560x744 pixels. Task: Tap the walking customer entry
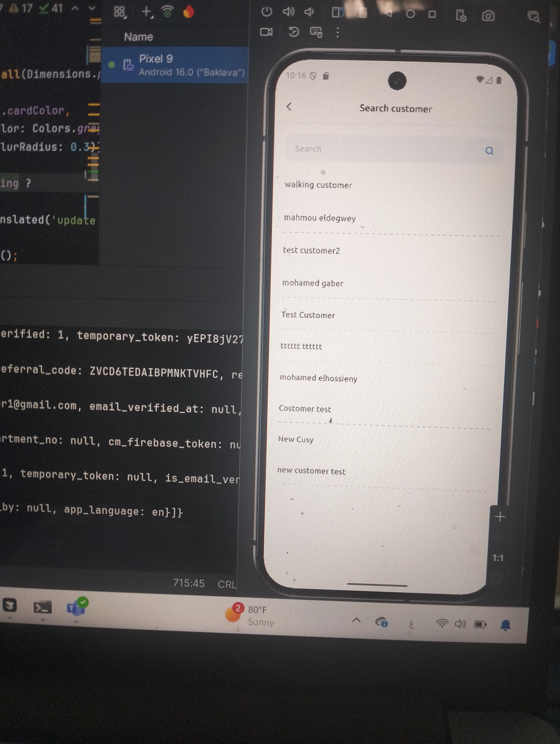pos(318,185)
